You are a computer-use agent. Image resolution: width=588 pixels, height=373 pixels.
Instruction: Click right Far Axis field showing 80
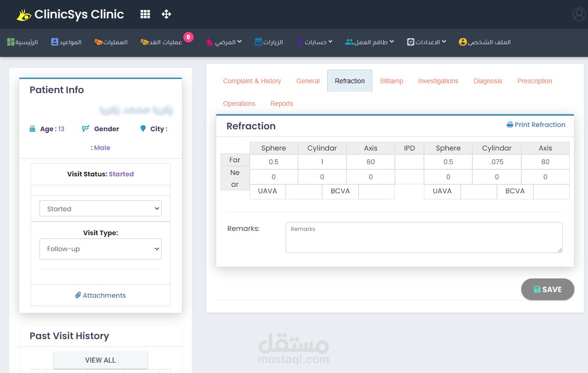[545, 162]
